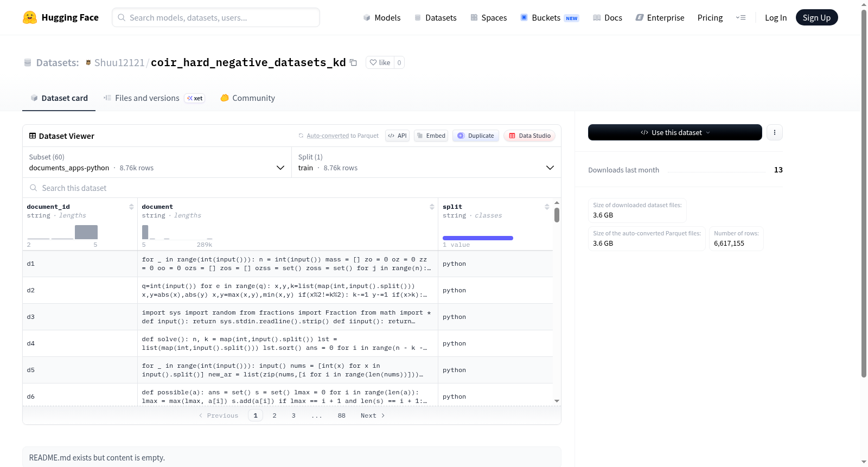
Task: Expand the navigation overflow menu icon
Action: tap(741, 17)
